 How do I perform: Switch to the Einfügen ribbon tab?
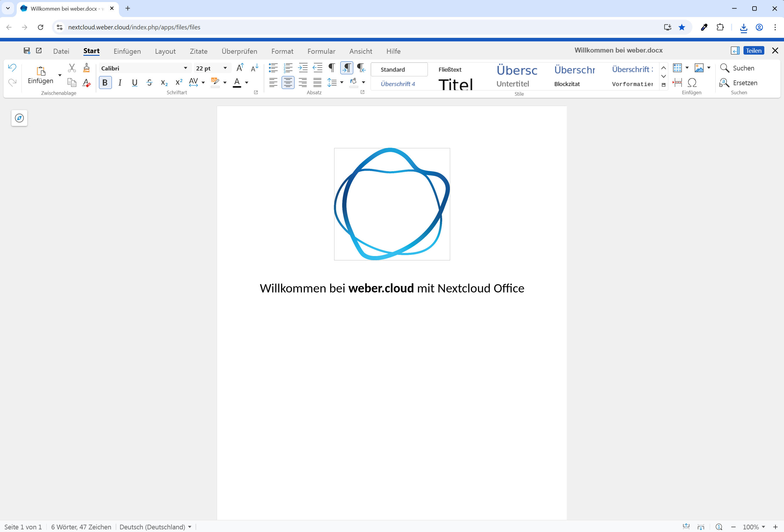127,51
